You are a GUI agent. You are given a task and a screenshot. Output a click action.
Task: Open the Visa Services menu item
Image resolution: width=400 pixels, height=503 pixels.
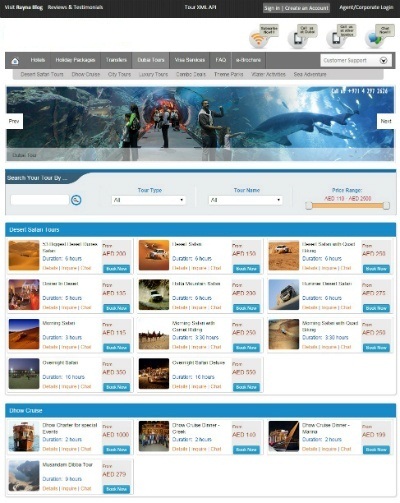click(190, 60)
